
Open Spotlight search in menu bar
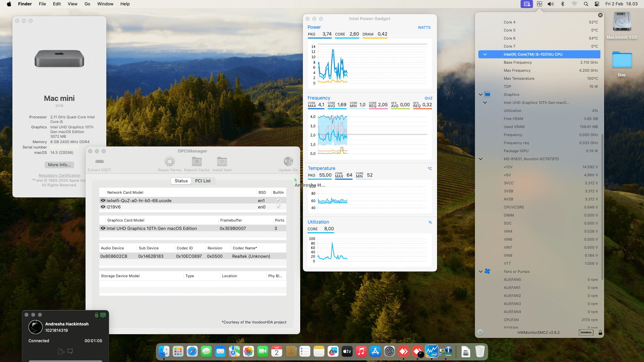pos(586,4)
